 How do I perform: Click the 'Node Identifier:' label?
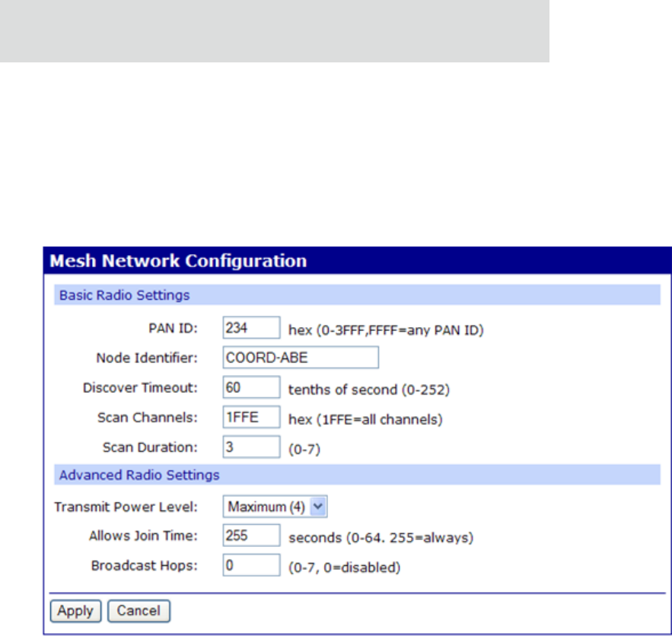coord(147,358)
